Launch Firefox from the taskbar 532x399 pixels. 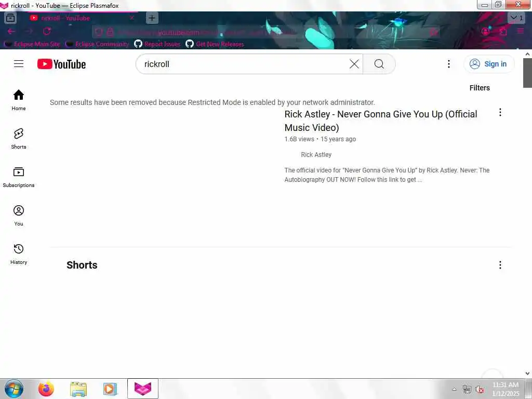(46, 389)
